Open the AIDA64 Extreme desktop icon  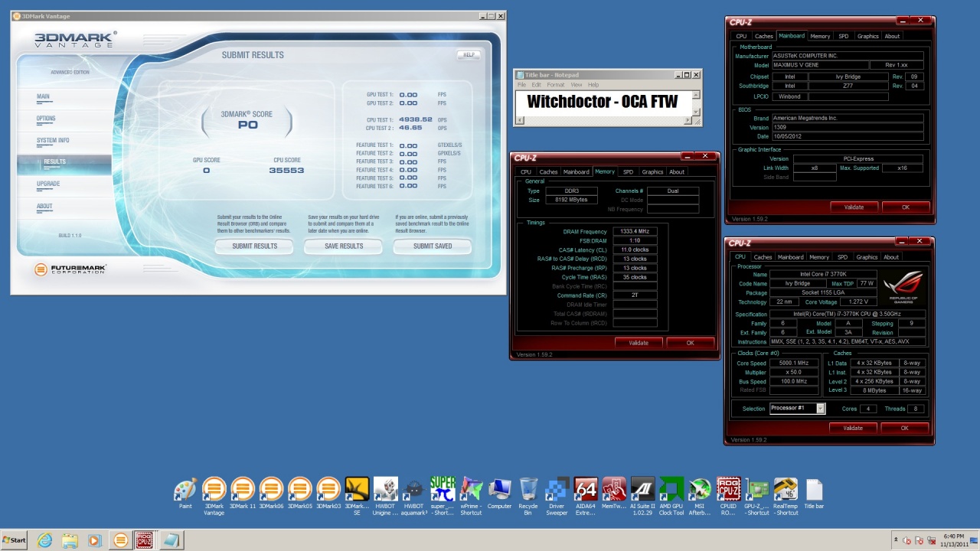click(585, 491)
